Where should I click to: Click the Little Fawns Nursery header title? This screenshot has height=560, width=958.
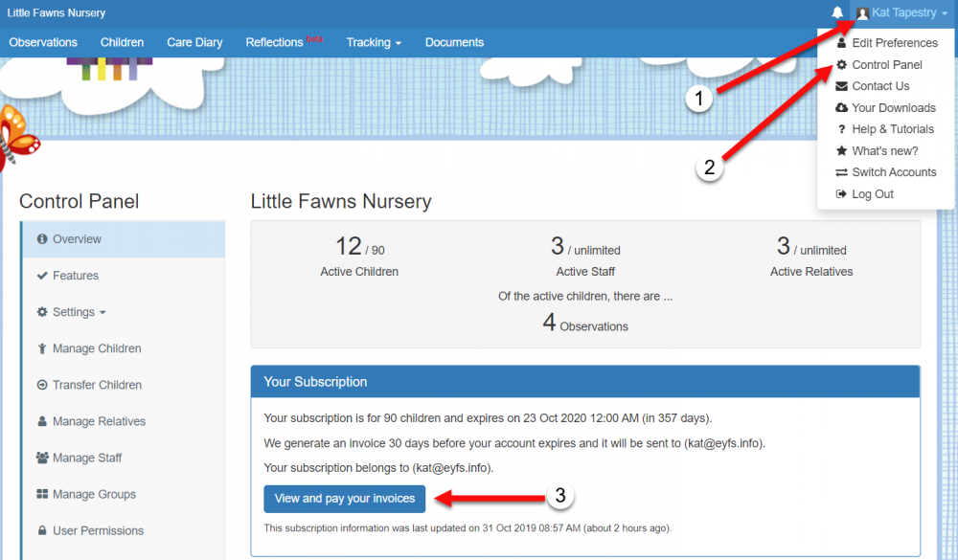[x=57, y=13]
